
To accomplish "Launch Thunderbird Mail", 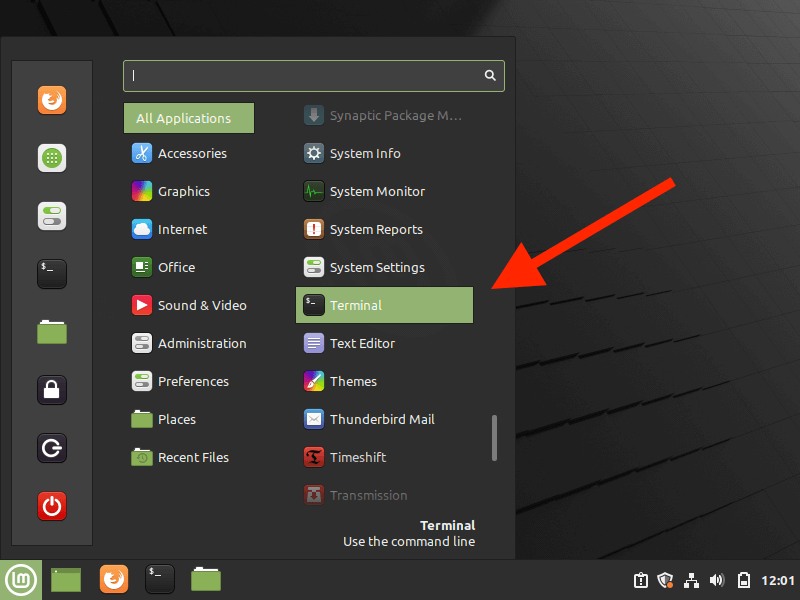I will click(384, 419).
